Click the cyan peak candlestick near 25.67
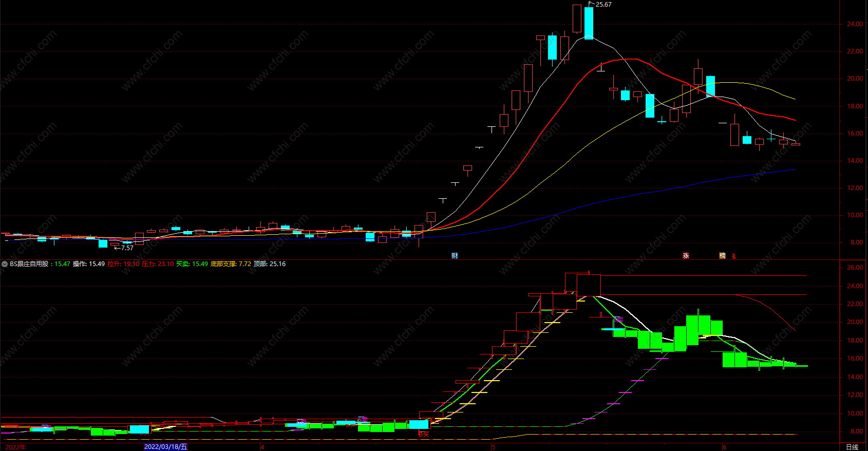 589,23
